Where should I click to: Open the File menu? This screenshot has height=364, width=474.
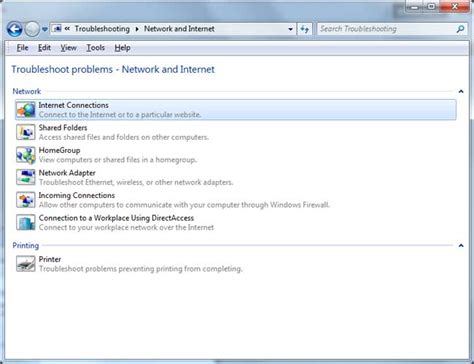tap(22, 48)
